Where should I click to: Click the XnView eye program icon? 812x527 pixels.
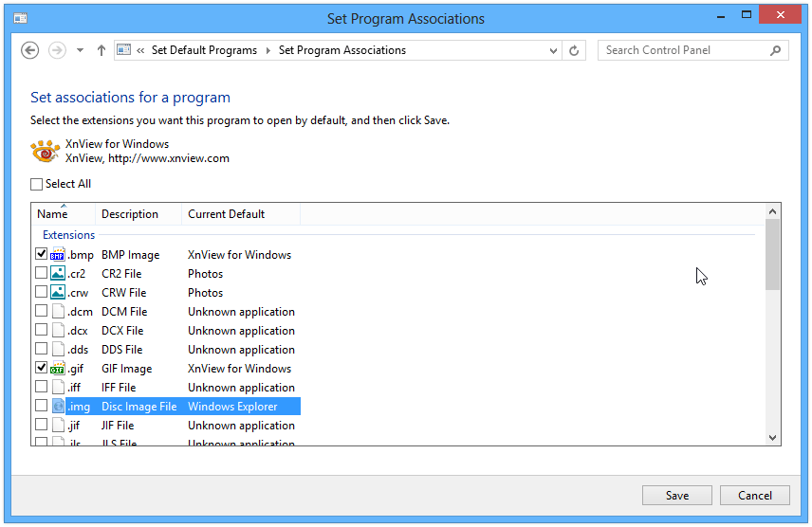46,152
